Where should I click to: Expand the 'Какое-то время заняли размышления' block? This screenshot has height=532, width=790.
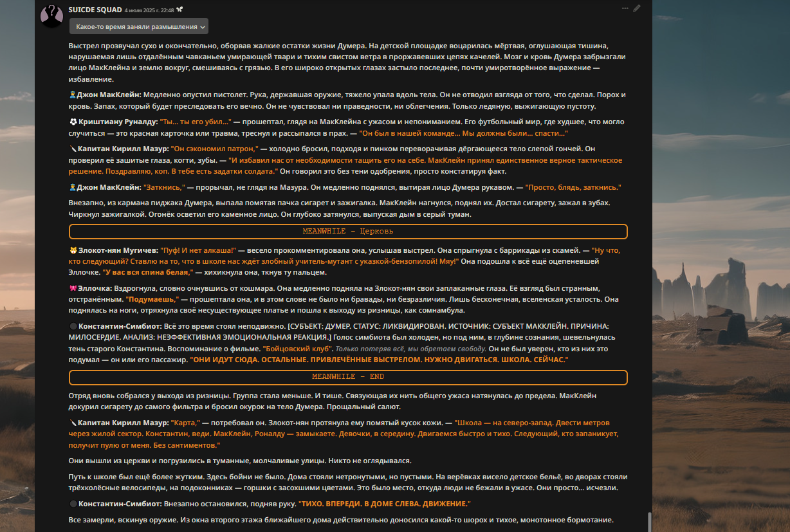click(x=139, y=26)
